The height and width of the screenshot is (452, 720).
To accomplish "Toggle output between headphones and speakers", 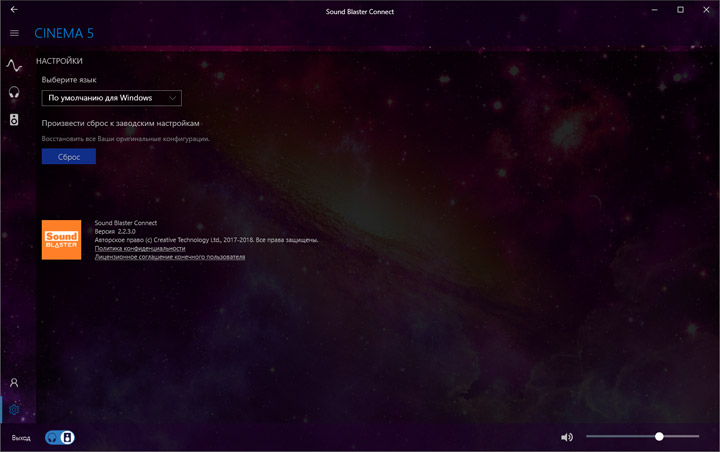I will [x=60, y=437].
